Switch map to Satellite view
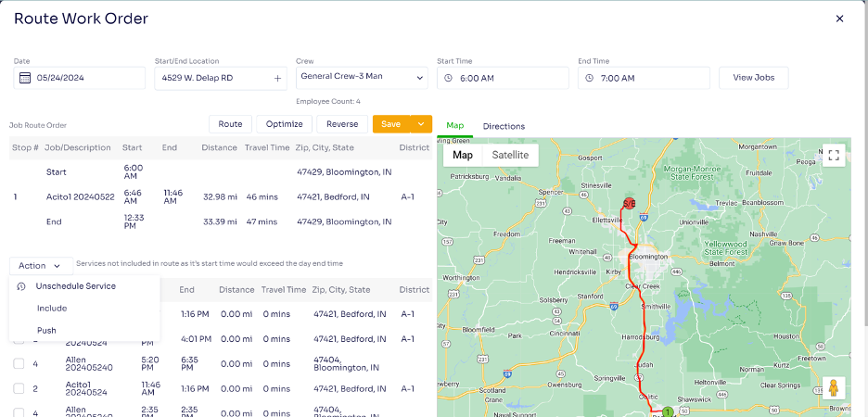 coord(510,155)
